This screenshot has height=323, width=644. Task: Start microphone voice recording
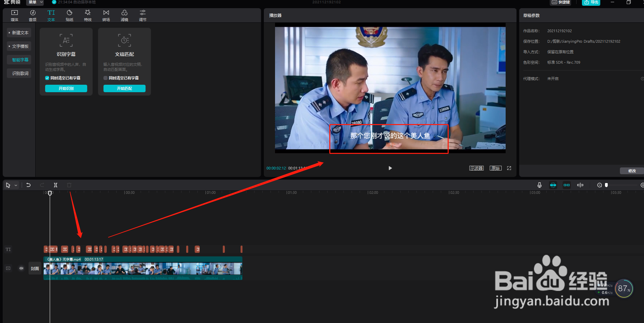tap(540, 185)
